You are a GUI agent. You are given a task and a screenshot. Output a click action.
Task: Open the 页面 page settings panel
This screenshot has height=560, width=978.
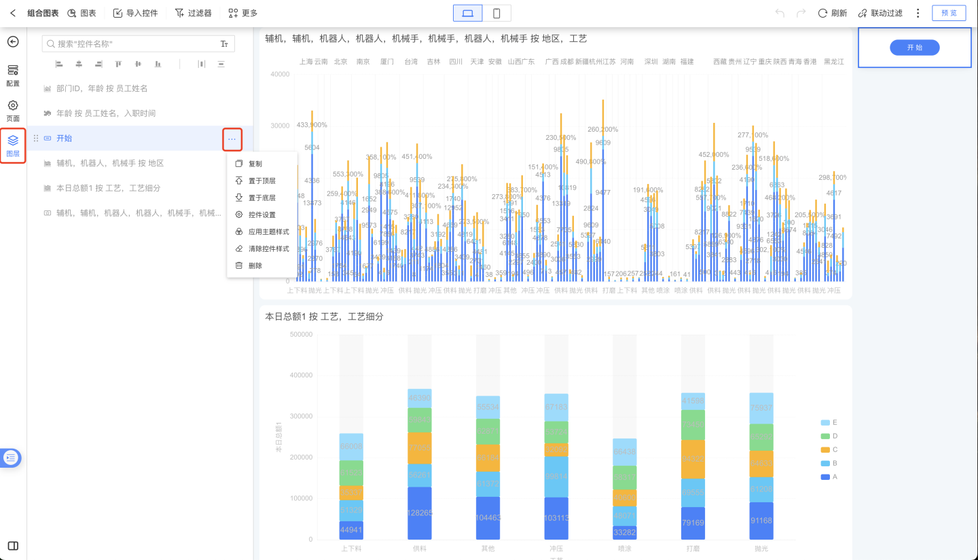[x=13, y=111]
